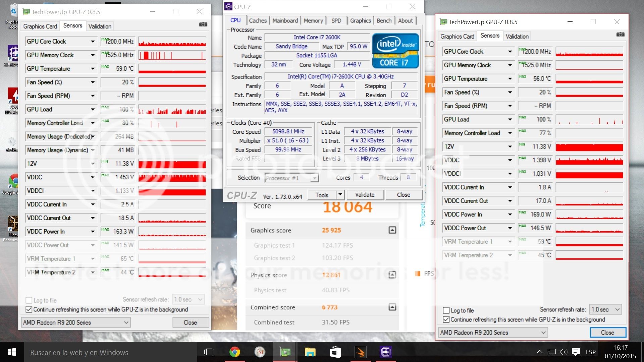Open the Action Center notifications icon
The image size is (644, 362).
click(x=576, y=352)
